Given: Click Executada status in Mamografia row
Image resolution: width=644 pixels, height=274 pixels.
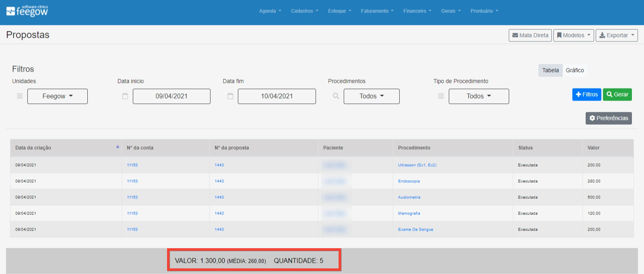Looking at the screenshot, I should (x=528, y=213).
